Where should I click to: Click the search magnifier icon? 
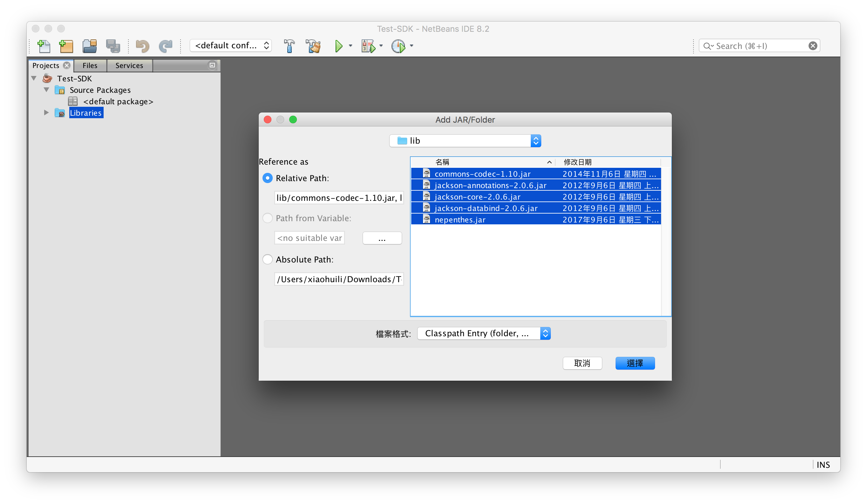[x=707, y=46]
